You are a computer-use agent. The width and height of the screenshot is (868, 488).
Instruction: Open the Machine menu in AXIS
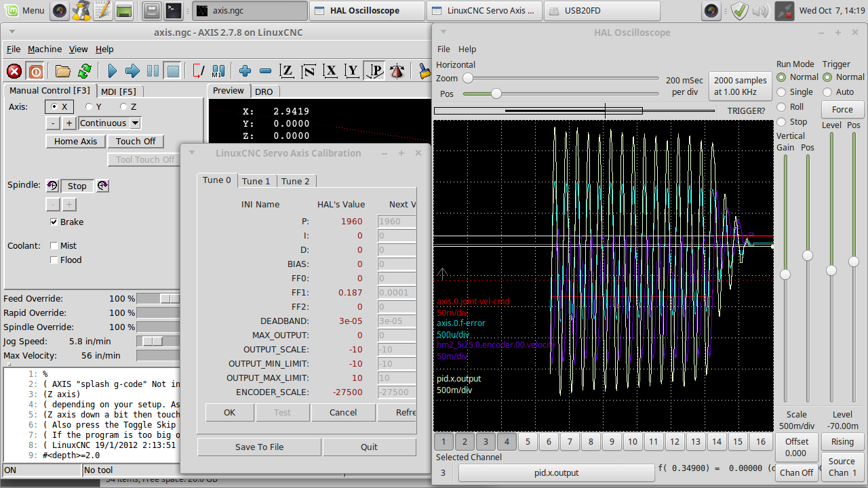click(45, 49)
